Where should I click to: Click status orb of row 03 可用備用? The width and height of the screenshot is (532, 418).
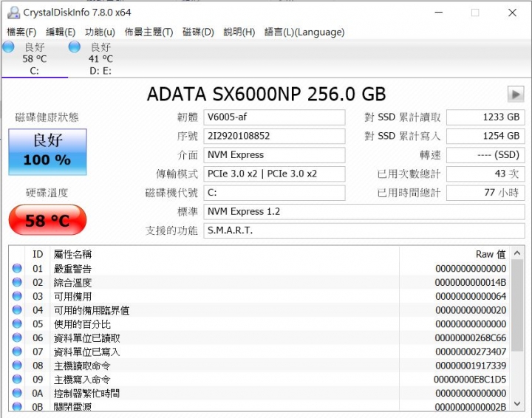tap(17, 296)
